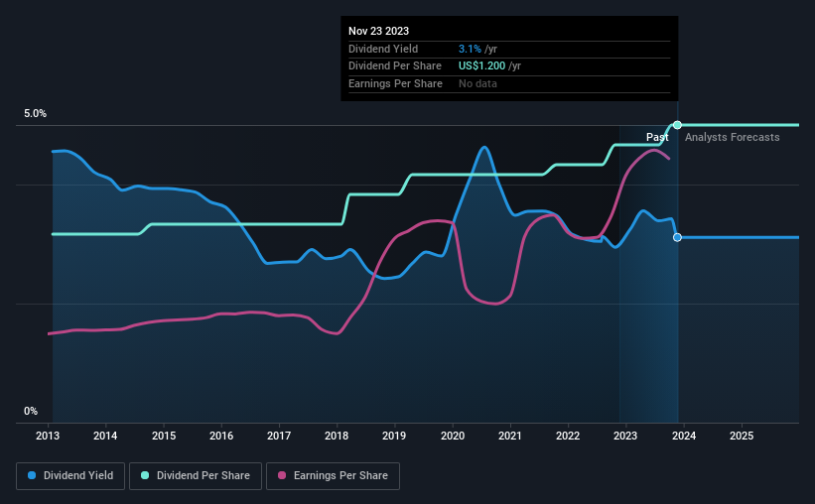
Task: Click the 2015 x-axis label
Action: point(164,436)
